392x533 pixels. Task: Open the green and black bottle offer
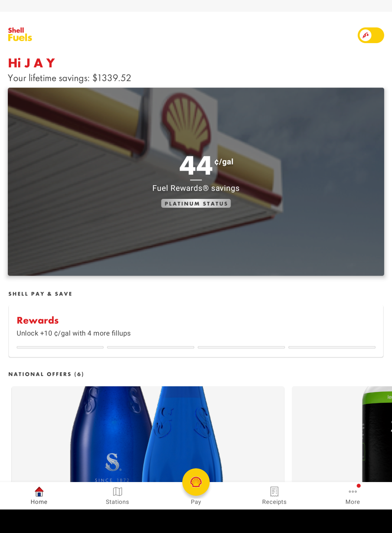[342, 434]
